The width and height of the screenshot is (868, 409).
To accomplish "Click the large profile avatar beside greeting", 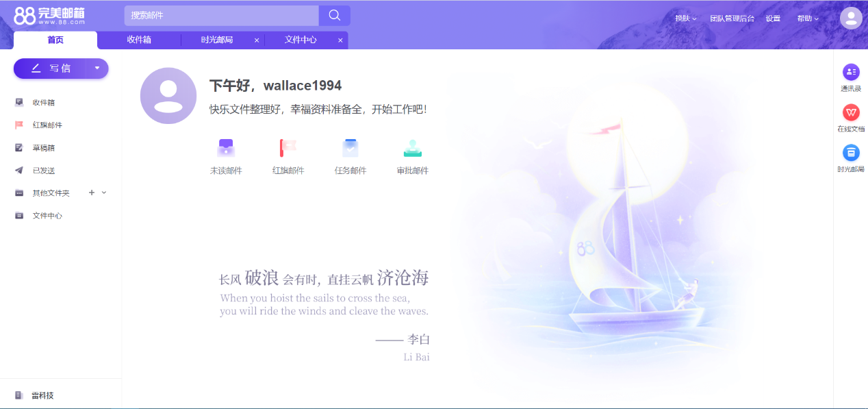I will (168, 96).
